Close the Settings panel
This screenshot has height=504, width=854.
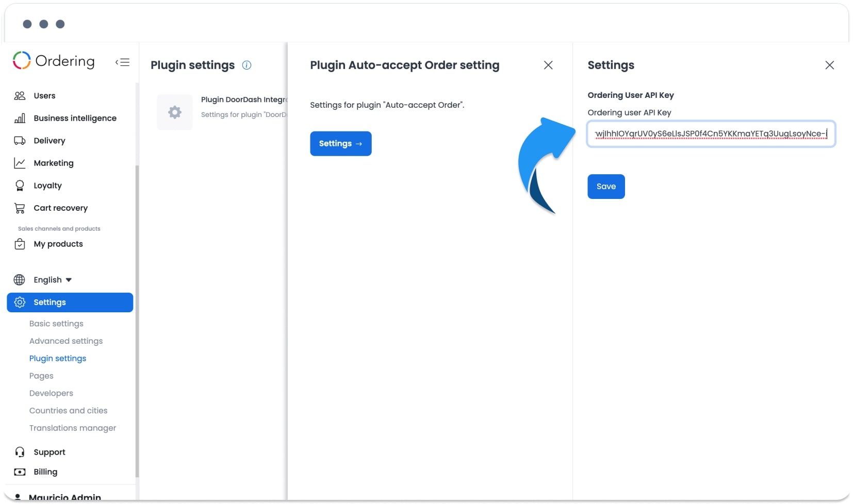click(829, 65)
